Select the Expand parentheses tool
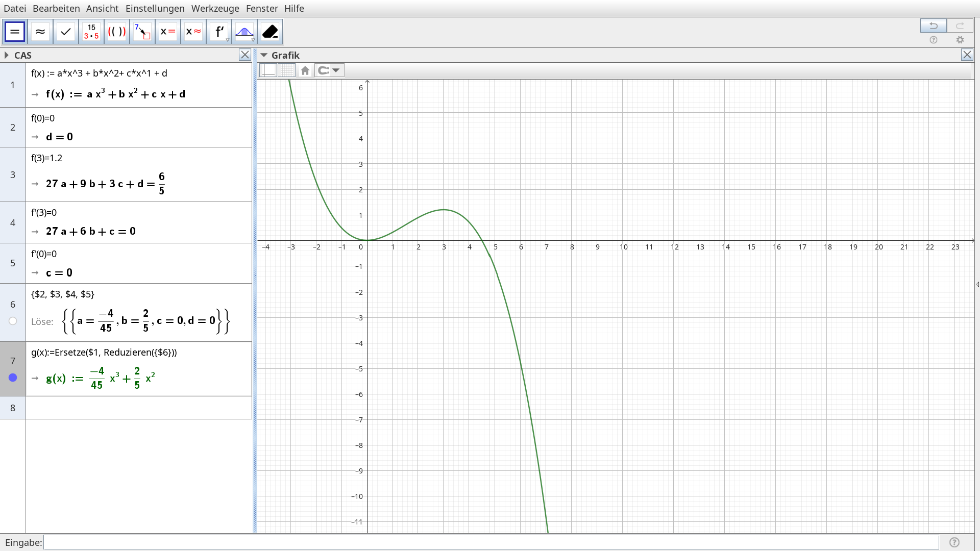The width and height of the screenshot is (980, 551). click(117, 32)
